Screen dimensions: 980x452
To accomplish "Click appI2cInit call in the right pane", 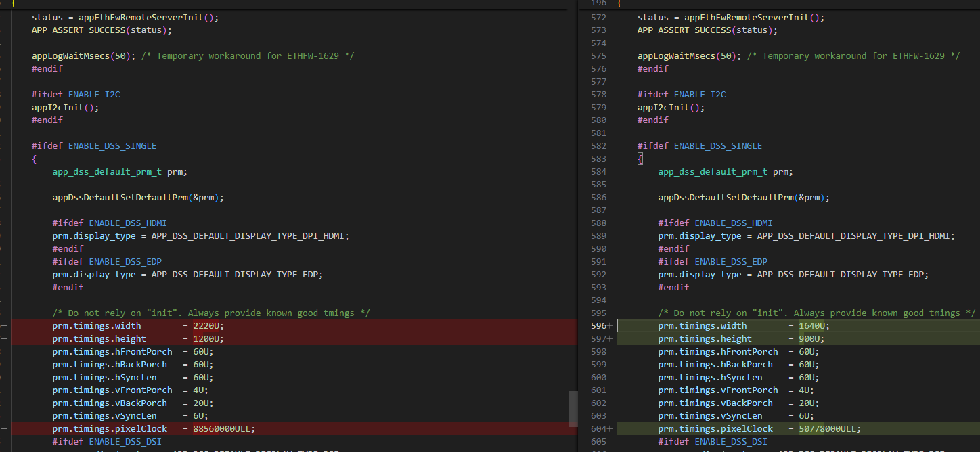I will pyautogui.click(x=668, y=108).
